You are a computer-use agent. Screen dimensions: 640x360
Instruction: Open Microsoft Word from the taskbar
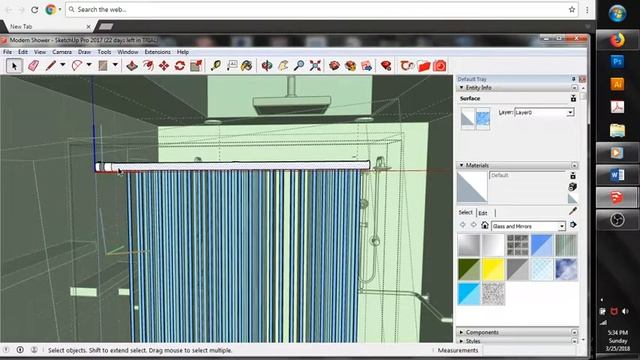point(618,176)
